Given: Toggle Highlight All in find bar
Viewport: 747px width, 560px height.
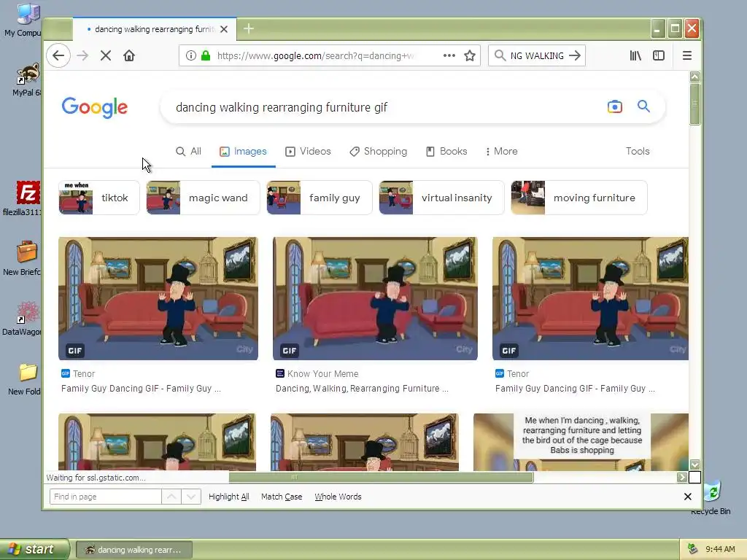Looking at the screenshot, I should pyautogui.click(x=228, y=497).
